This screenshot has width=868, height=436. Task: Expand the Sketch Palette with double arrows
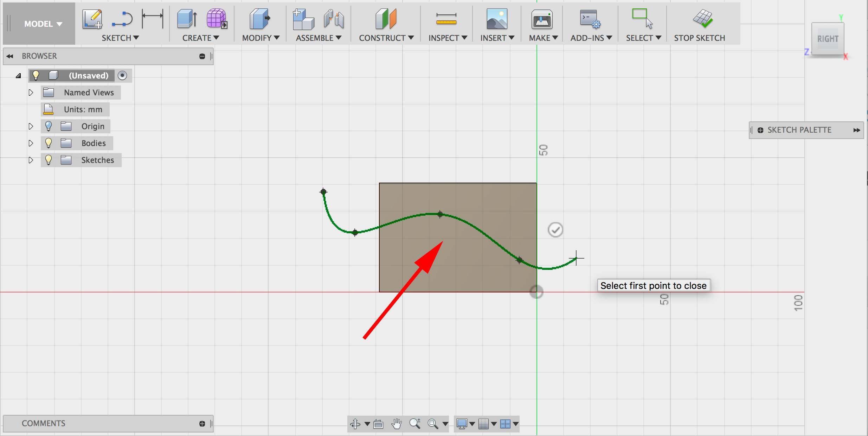pos(857,130)
